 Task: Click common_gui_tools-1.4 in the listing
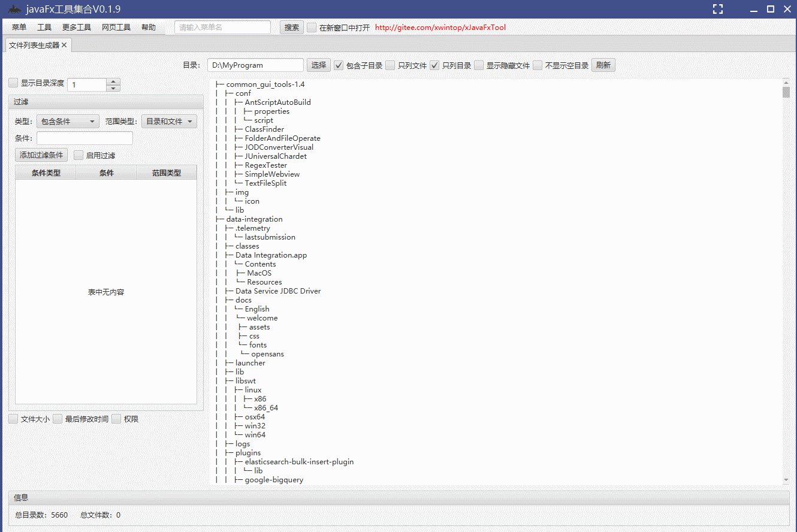click(x=265, y=84)
